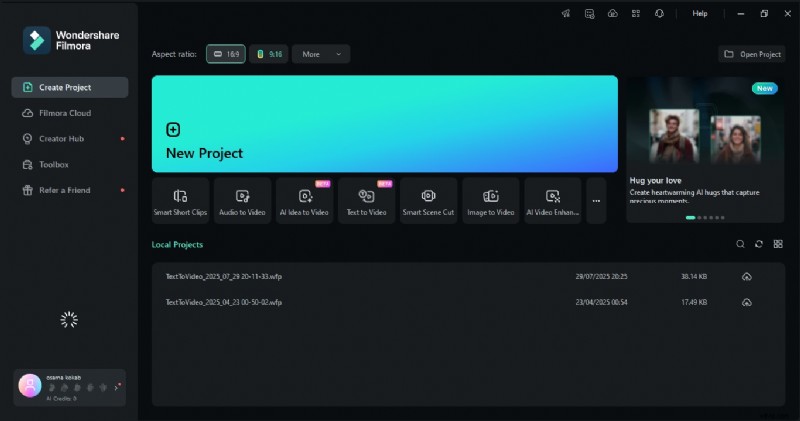This screenshot has width=800, height=421.
Task: Open the AI Idea to Video tool
Action: tap(305, 201)
